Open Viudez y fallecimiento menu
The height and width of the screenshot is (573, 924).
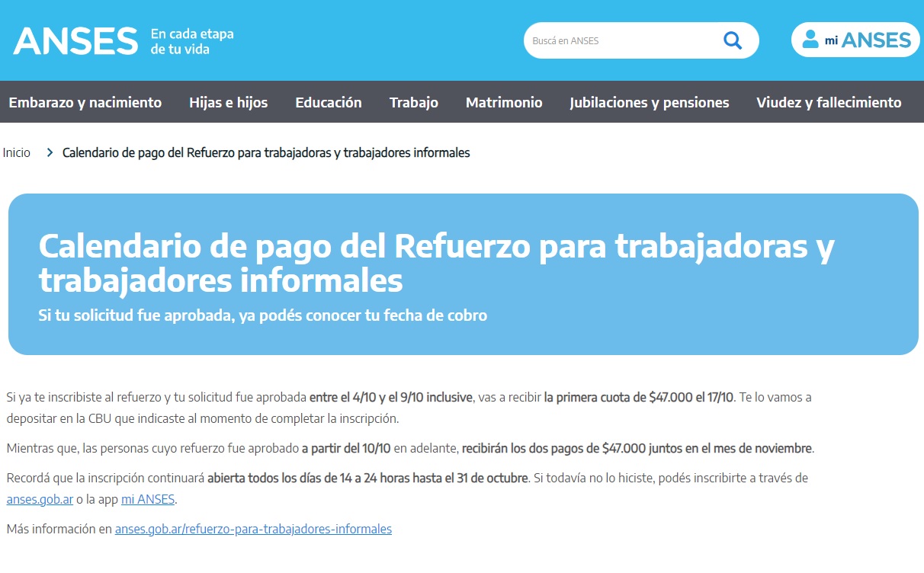click(x=829, y=102)
